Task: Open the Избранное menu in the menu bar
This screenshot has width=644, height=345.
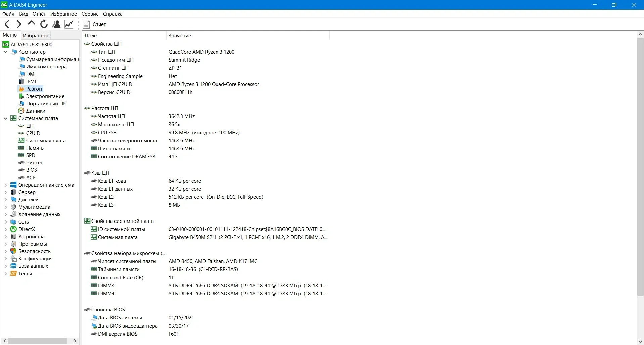Action: [x=63, y=14]
